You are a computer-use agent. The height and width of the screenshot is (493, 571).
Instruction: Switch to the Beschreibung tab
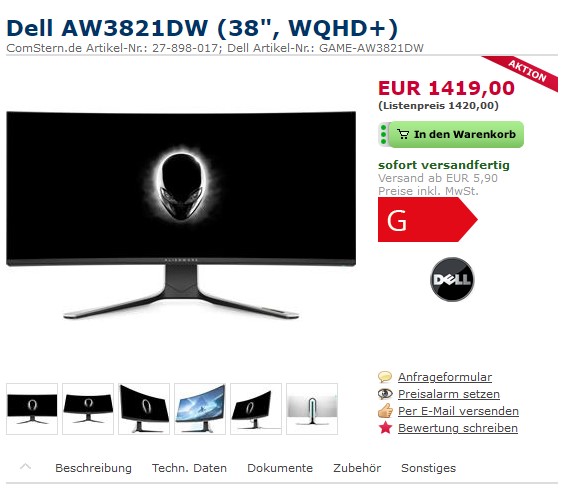pos(93,468)
